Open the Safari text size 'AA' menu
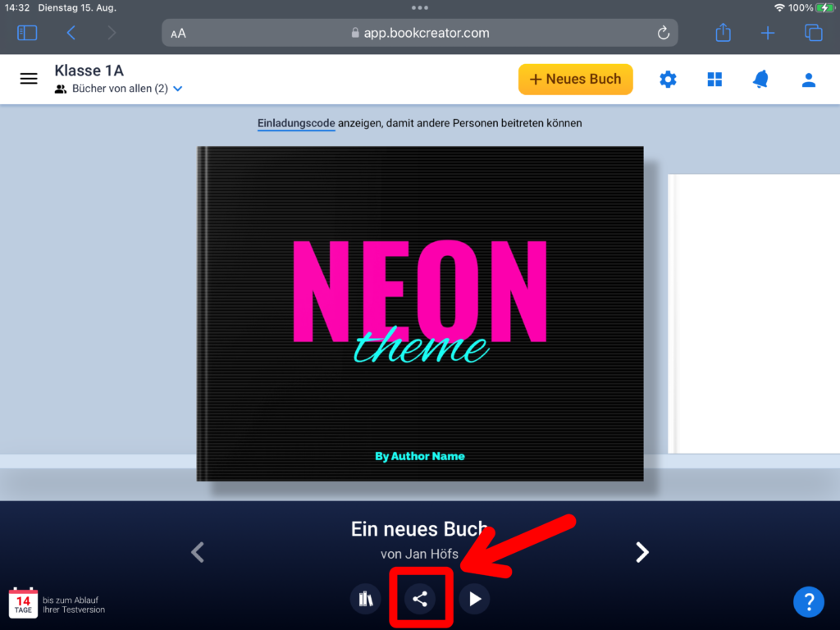The height and width of the screenshot is (630, 840). tap(178, 34)
